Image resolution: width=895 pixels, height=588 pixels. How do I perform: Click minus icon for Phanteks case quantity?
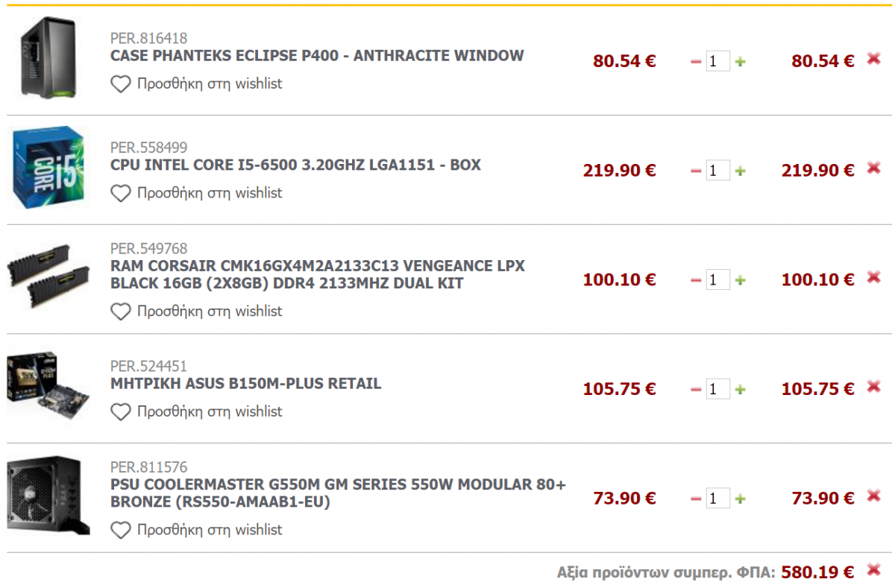[696, 62]
